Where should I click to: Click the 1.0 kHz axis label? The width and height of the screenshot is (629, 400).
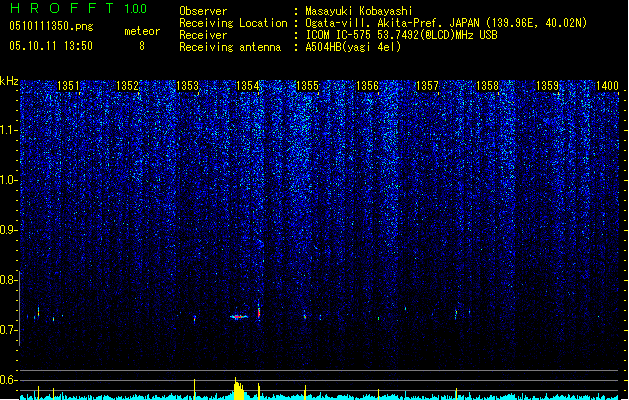point(8,180)
